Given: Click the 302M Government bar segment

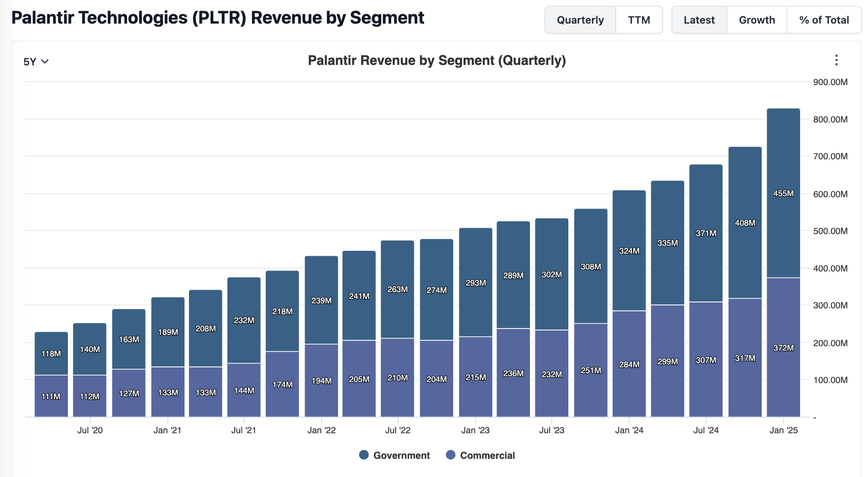Looking at the screenshot, I should (552, 274).
